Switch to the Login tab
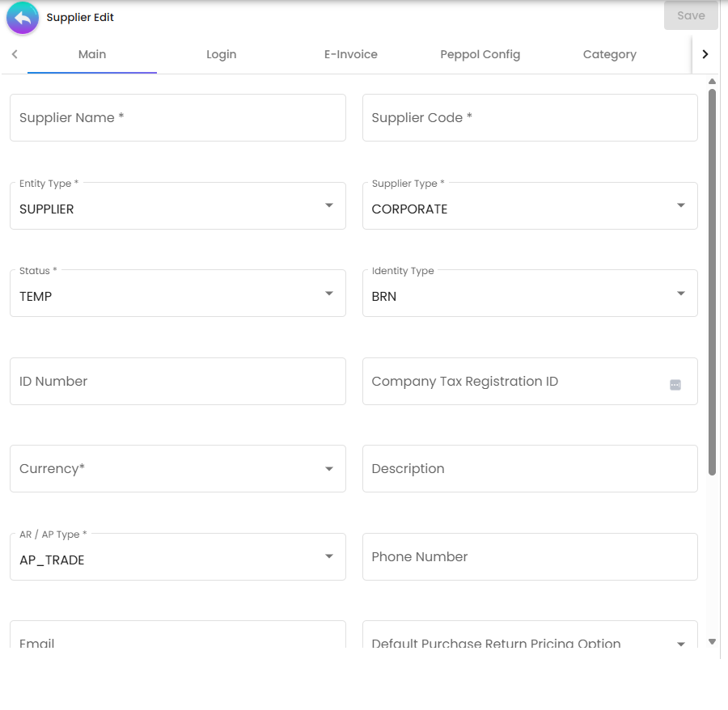Screen dimensions: 728x710 [x=221, y=54]
